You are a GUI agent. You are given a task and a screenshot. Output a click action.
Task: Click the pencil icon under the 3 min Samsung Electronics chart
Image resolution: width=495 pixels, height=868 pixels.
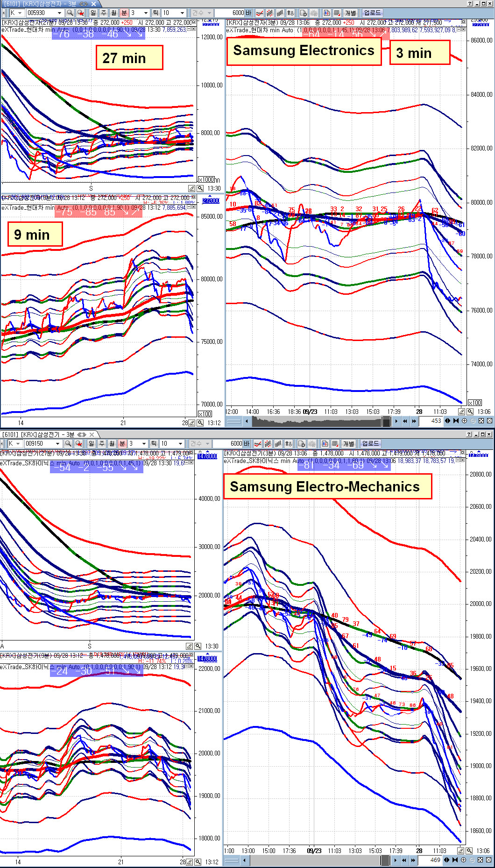461,412
